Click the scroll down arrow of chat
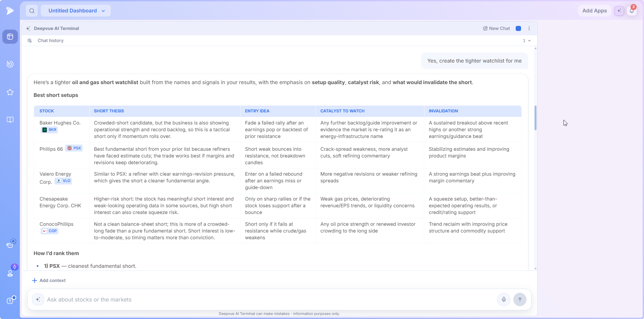The image size is (644, 319). pos(535,269)
